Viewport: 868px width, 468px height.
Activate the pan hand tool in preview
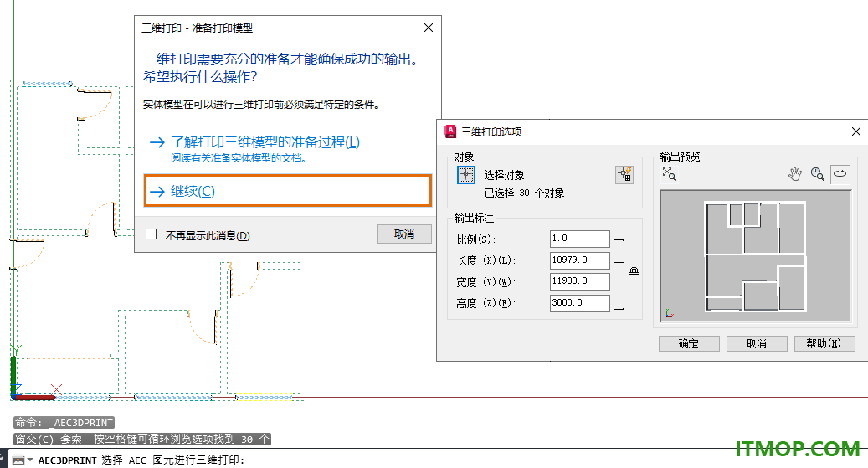tap(795, 174)
